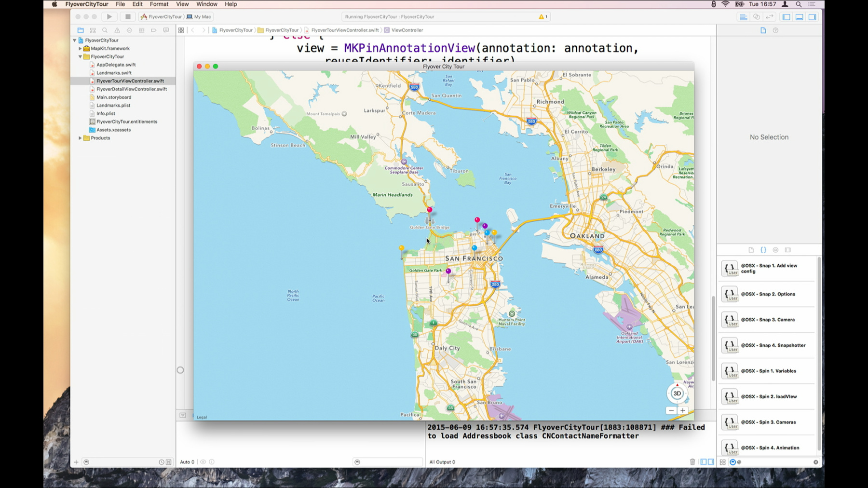Click the related items grid icon in jump bar

pos(181,30)
